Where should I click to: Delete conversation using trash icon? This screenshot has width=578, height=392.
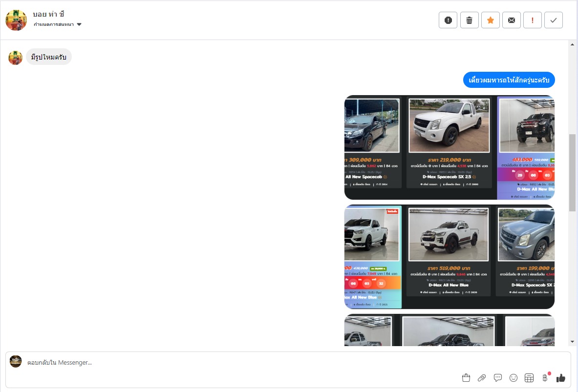click(469, 21)
